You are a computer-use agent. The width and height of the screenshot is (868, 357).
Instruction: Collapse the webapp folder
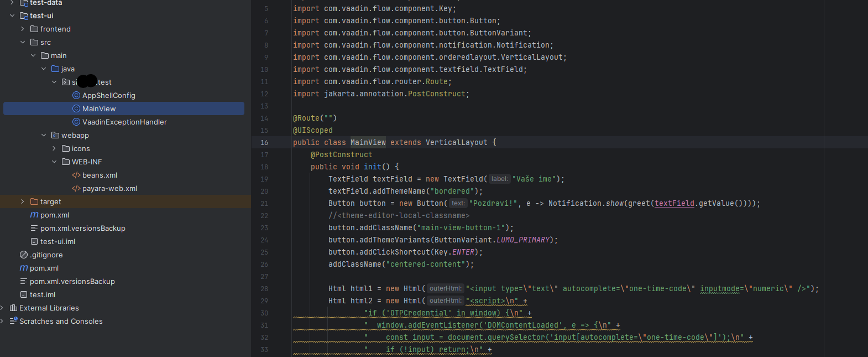click(44, 136)
